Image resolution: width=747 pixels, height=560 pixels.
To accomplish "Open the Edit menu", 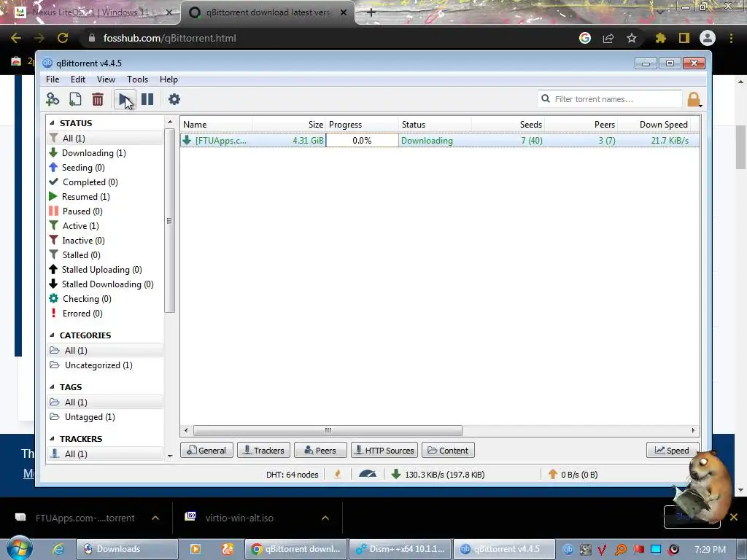I will pos(77,79).
